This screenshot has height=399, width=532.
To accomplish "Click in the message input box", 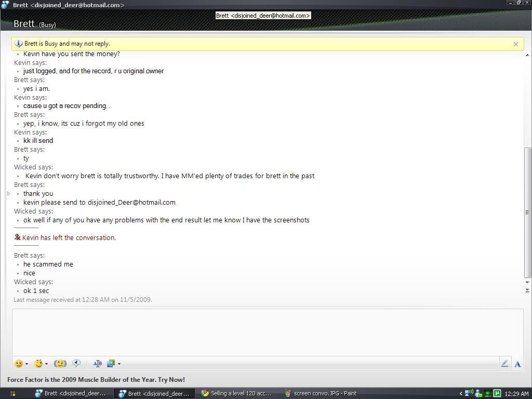I will coord(268,332).
